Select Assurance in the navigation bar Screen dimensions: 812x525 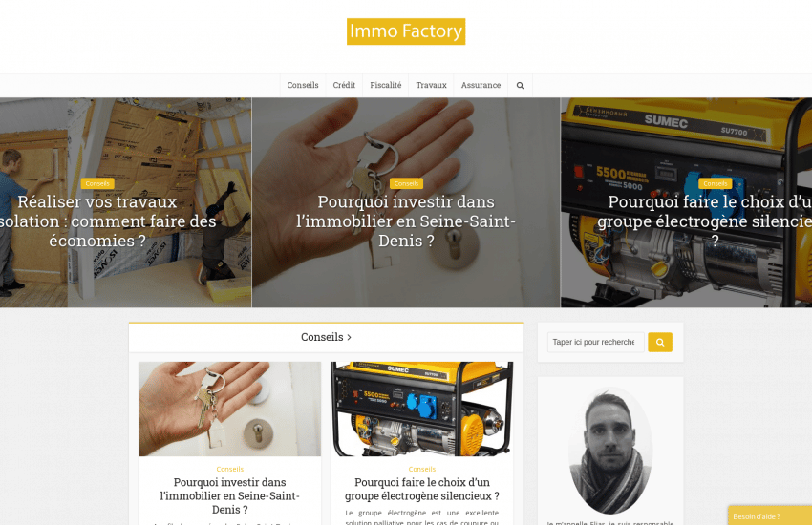[x=481, y=85]
